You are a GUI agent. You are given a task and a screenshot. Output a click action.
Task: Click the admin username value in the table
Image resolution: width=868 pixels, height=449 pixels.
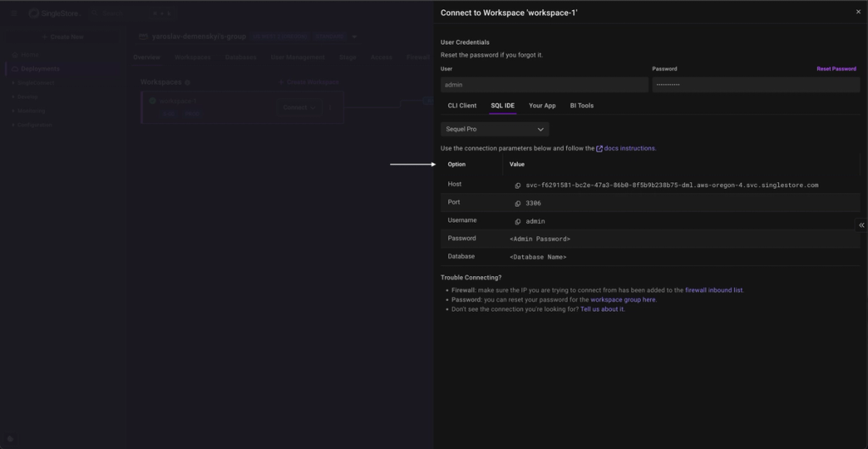tap(536, 222)
